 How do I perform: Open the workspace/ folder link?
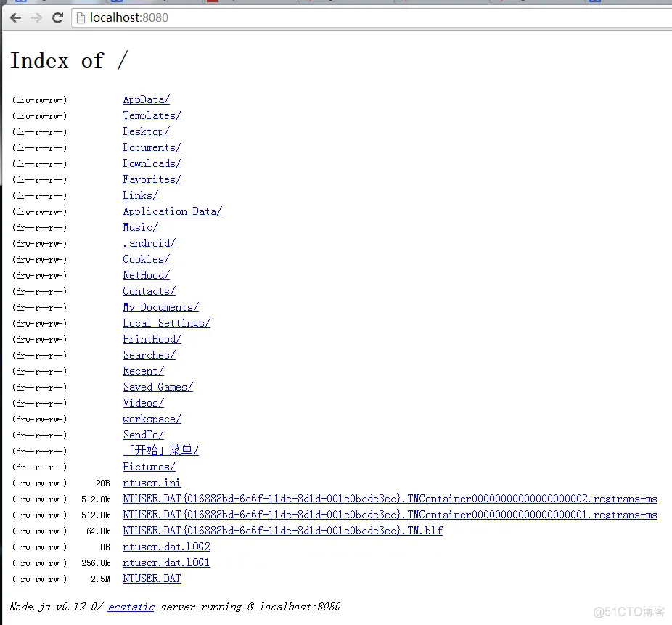pos(152,419)
